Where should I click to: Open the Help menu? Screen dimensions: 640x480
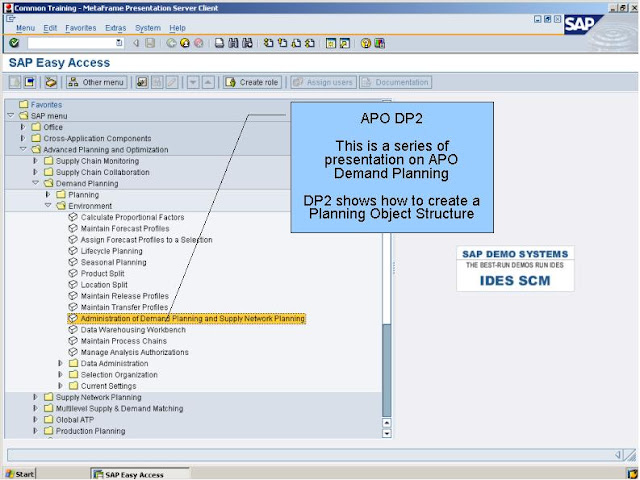click(178, 28)
